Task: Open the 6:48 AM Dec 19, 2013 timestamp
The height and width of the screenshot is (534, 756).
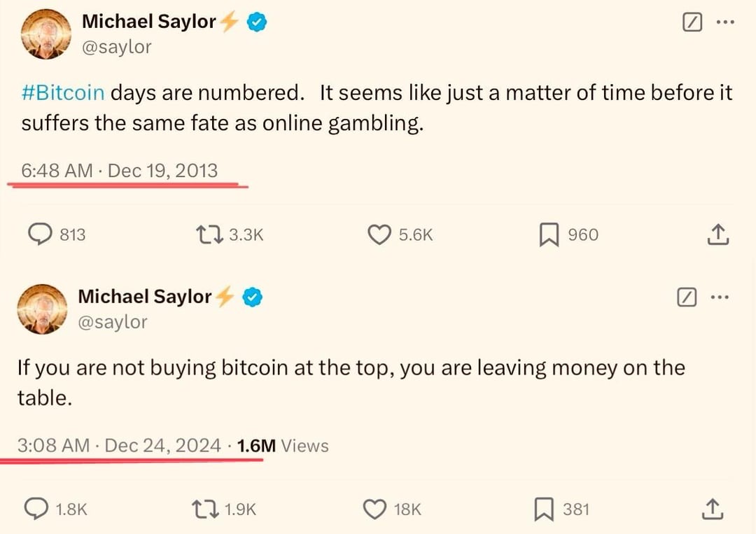Action: [120, 171]
